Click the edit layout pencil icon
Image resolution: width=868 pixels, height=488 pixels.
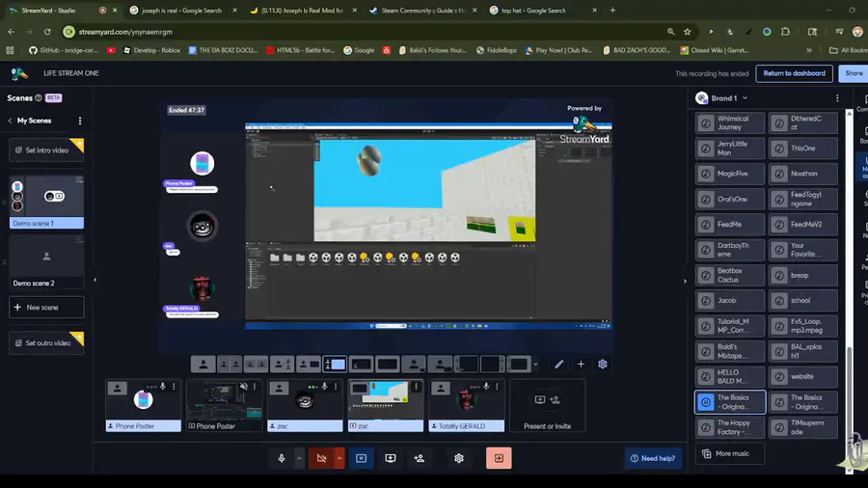tap(559, 364)
